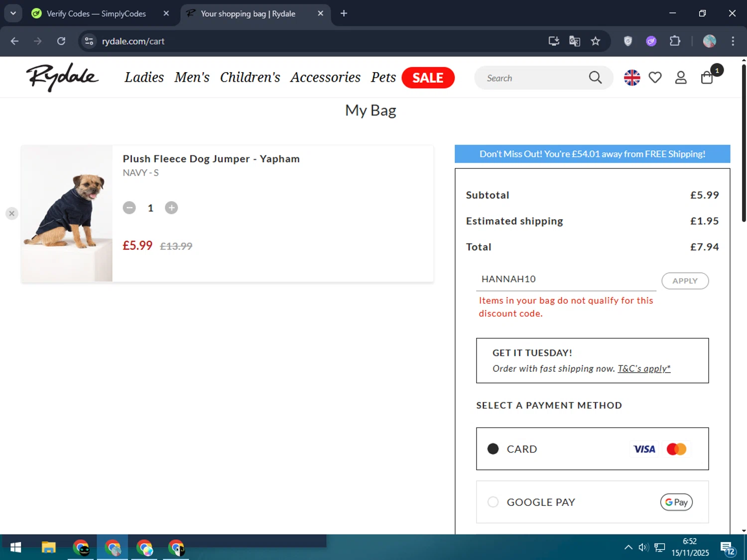Open the purple extension icon

point(651,41)
